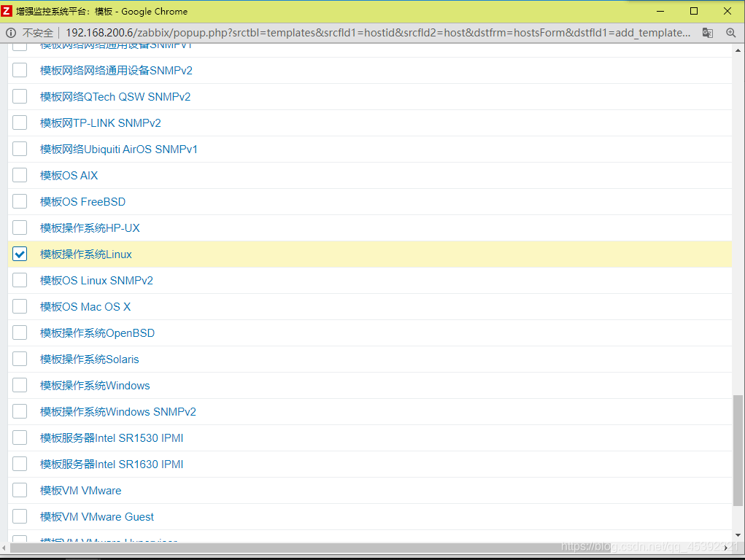745x560 pixels.
Task: Open the 模板网络Ubiquiti AirOS SNMPv1 link
Action: [x=119, y=149]
